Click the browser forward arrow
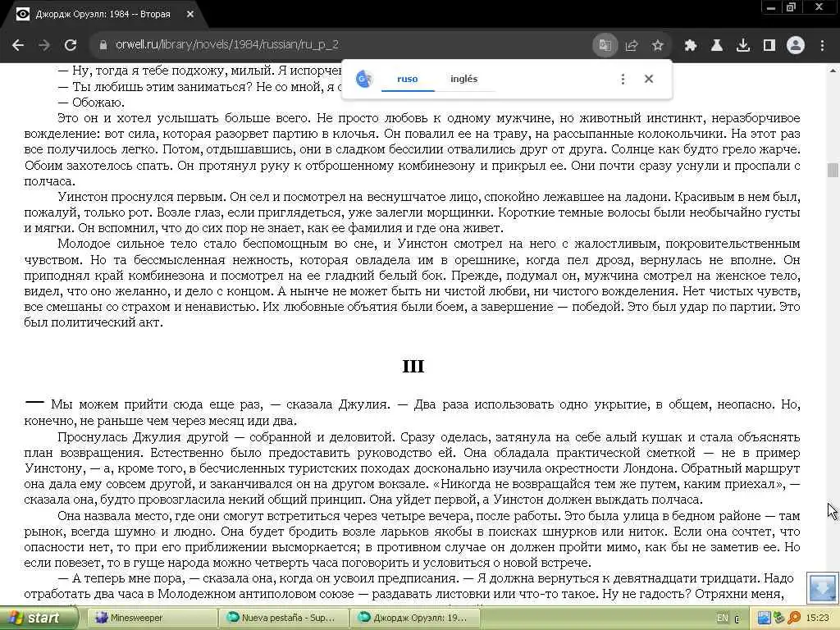The width and height of the screenshot is (840, 630). 44,45
